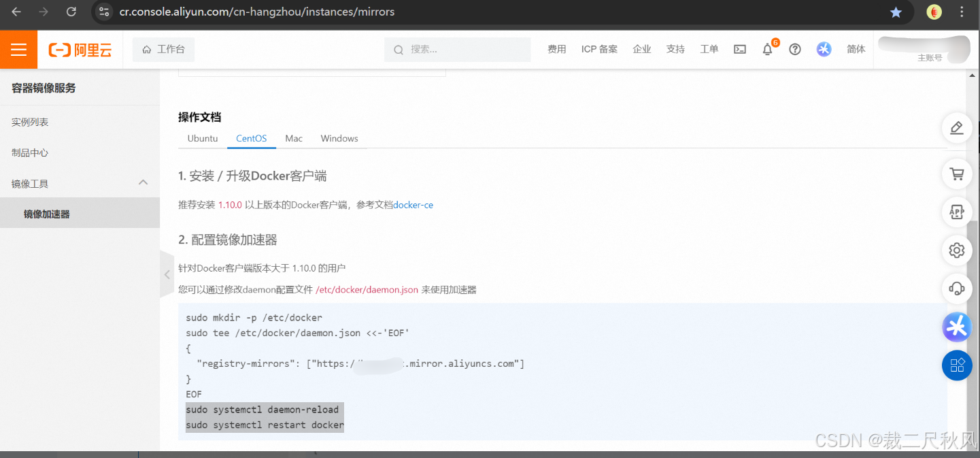Click the bookmark star icon
Screen dimensions: 980x458
coord(896,12)
